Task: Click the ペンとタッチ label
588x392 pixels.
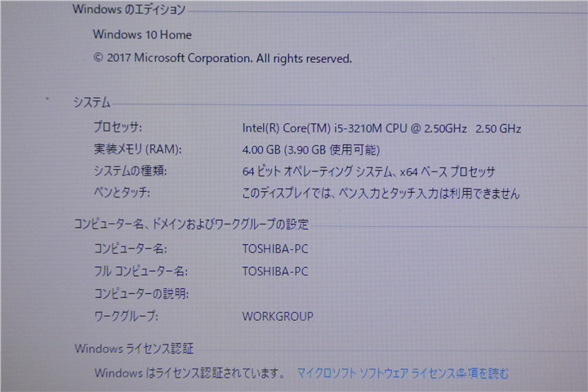Action: (122, 193)
